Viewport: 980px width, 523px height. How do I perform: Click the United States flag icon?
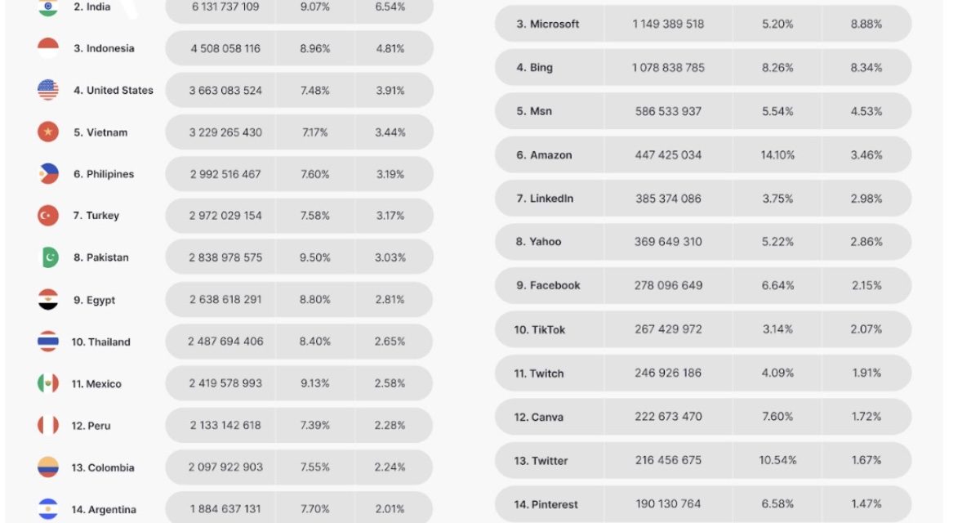click(x=48, y=90)
